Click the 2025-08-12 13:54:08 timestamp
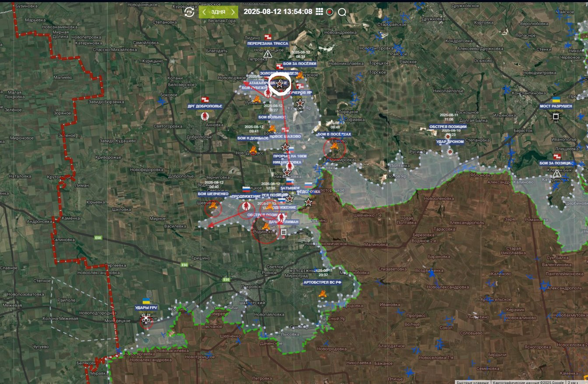Screen dimensions: 588x384 point(278,12)
